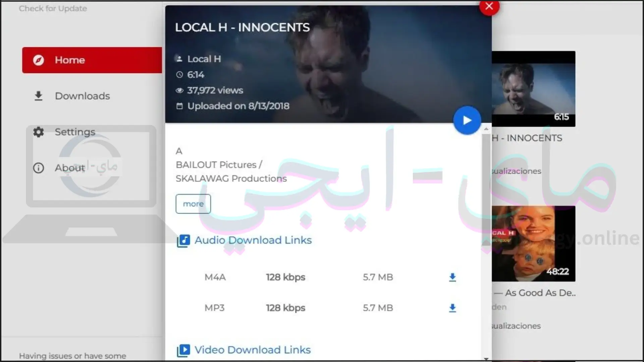This screenshot has height=362, width=644.
Task: Close the video details popup
Action: (489, 6)
